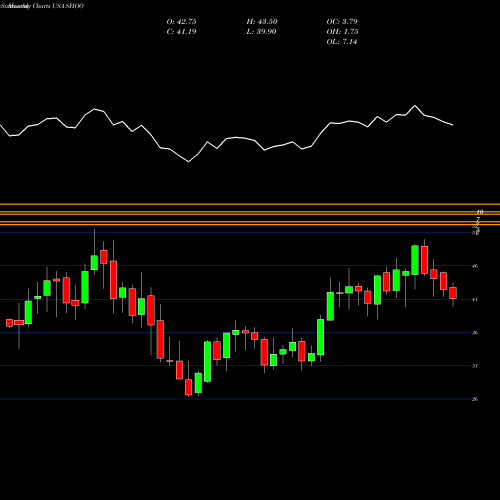
Task: Click the 26 price axis label
Action: (475, 399)
